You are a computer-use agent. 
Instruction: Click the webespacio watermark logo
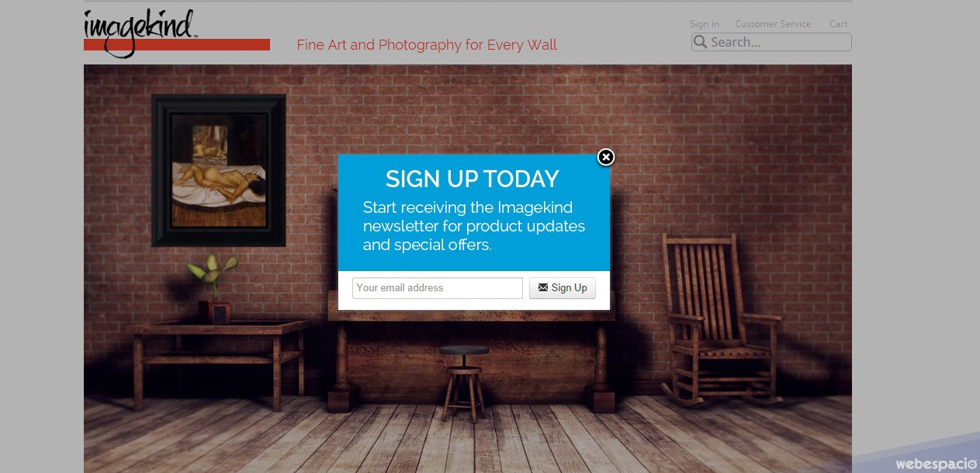pos(936,464)
